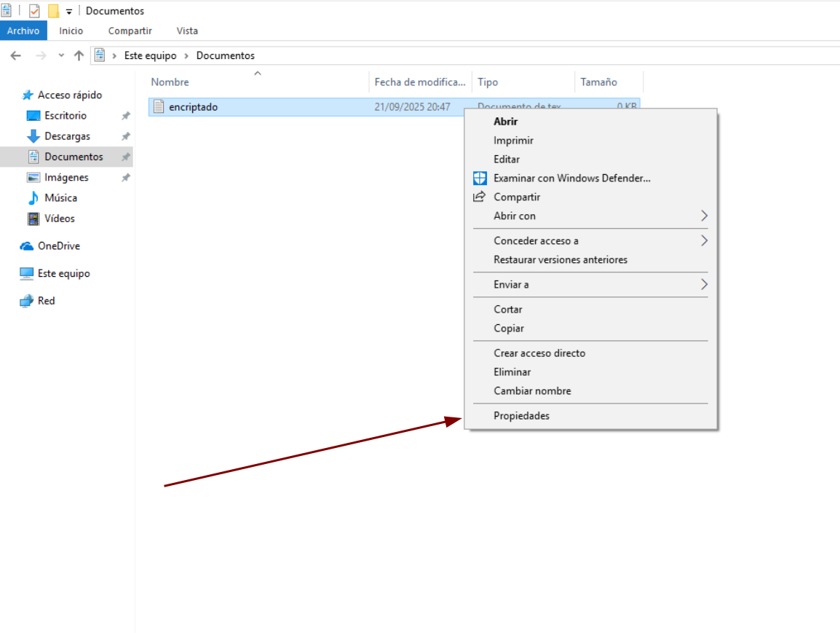
Task: Switch to the Vista ribbon tab
Action: pyautogui.click(x=187, y=31)
